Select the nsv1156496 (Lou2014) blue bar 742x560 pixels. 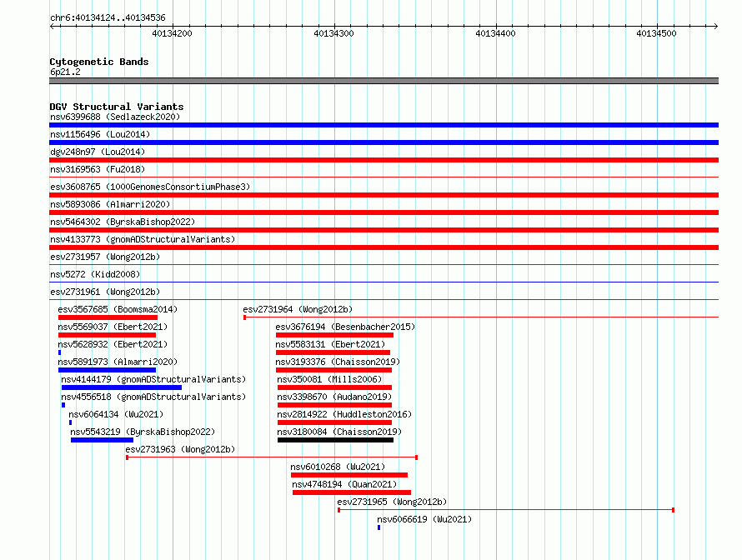coord(384,142)
